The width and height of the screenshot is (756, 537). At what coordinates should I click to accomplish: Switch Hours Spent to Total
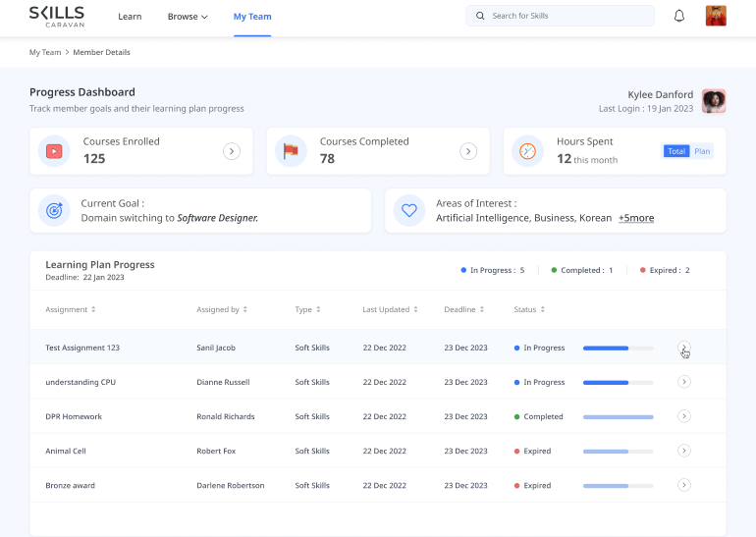676,151
